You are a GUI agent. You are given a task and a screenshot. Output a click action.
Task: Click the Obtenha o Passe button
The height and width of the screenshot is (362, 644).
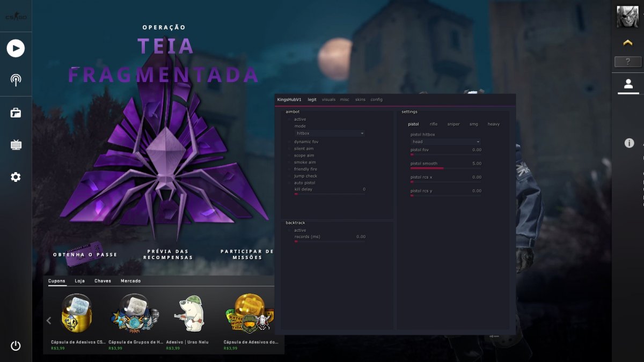tap(85, 255)
